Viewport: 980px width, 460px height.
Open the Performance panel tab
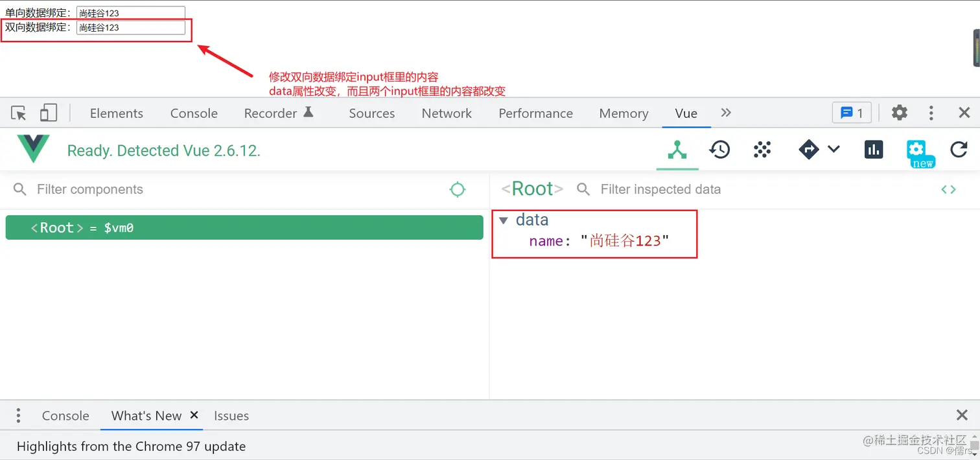[535, 113]
